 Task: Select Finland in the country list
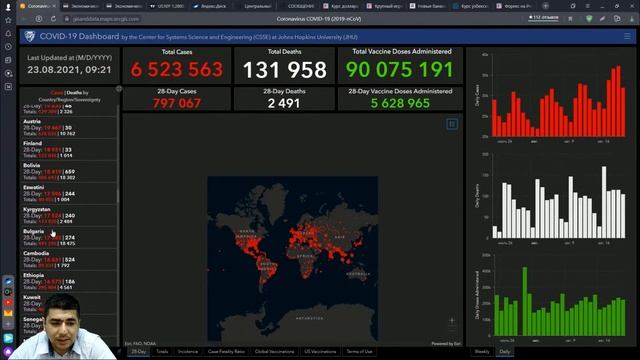pyautogui.click(x=69, y=149)
